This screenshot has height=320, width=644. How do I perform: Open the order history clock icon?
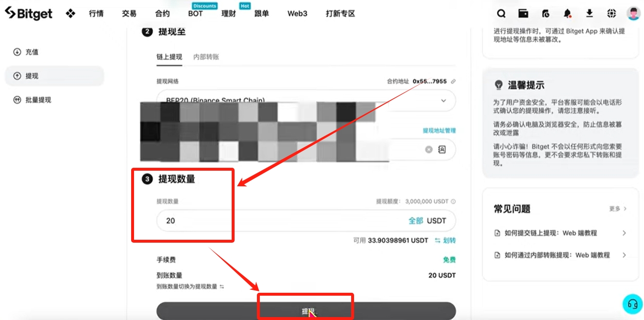click(545, 13)
